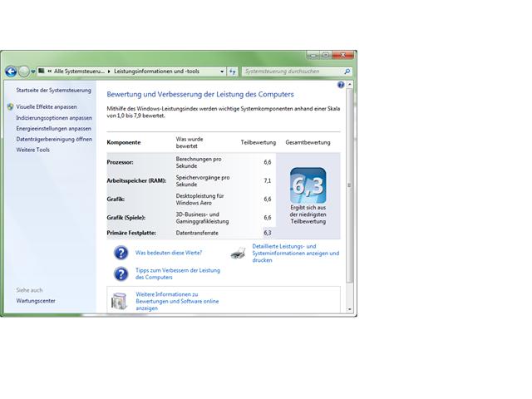This screenshot has height=399, width=532.
Task: Open Weitere Tools link
Action: click(x=33, y=150)
